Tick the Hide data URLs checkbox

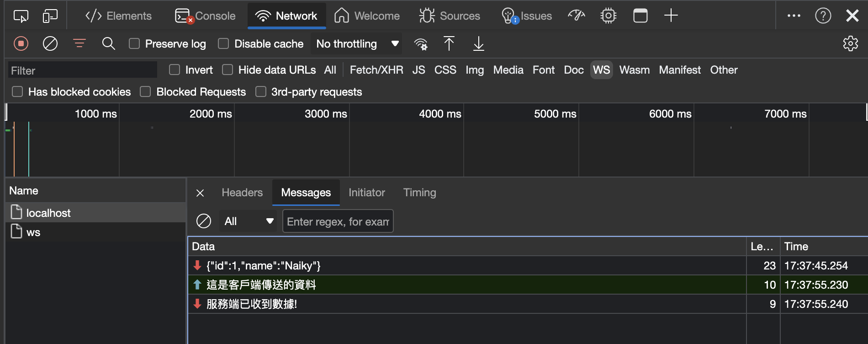click(x=228, y=70)
